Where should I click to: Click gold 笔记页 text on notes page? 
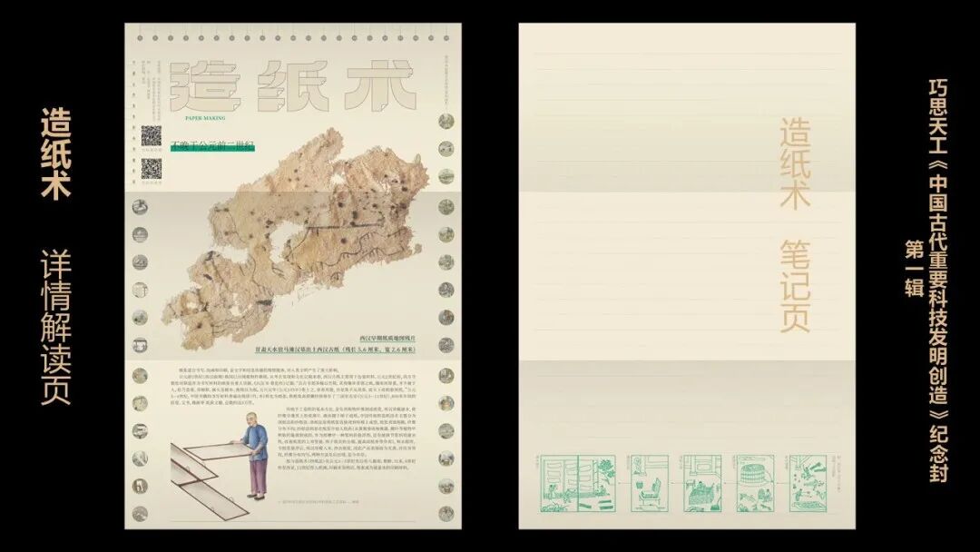click(795, 286)
